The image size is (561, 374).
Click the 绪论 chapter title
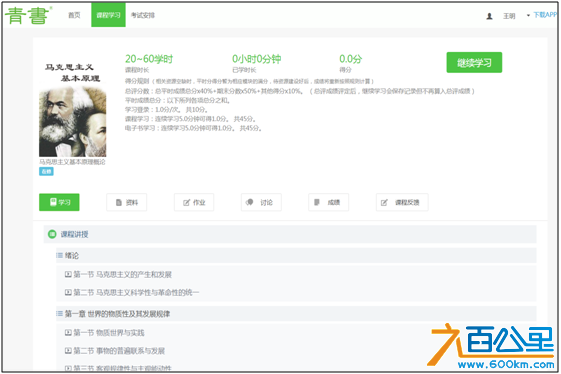tap(72, 256)
